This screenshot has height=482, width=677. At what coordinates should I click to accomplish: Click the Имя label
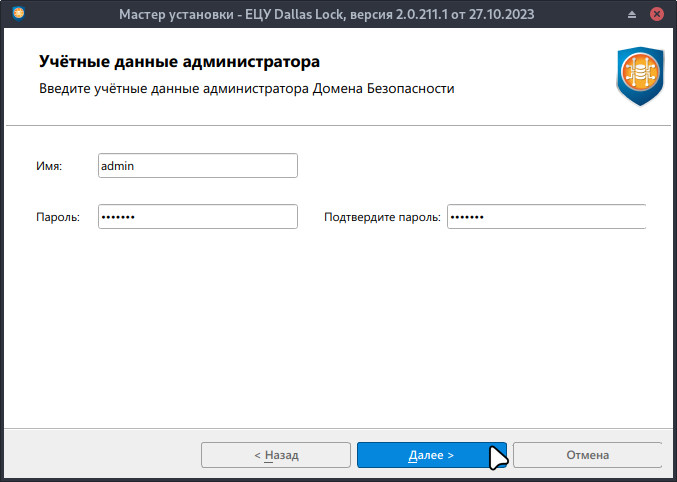tap(49, 167)
